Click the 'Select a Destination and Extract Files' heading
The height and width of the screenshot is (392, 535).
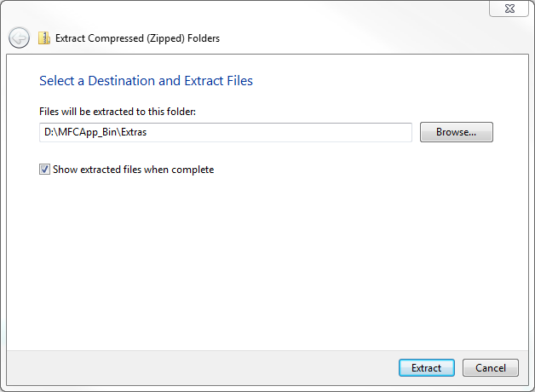pyautogui.click(x=146, y=81)
